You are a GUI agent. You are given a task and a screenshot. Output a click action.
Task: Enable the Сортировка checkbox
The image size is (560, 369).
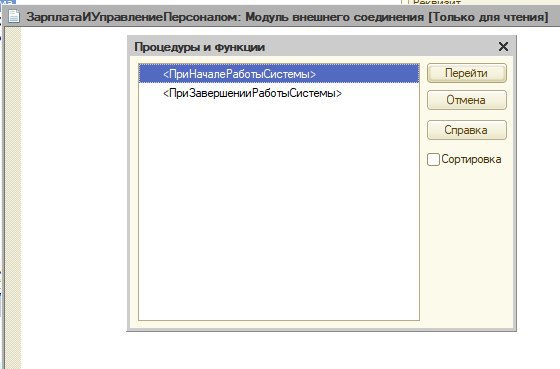(433, 159)
